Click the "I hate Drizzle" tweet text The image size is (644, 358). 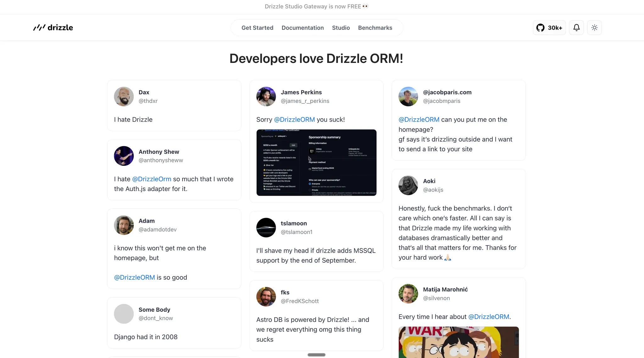133,120
